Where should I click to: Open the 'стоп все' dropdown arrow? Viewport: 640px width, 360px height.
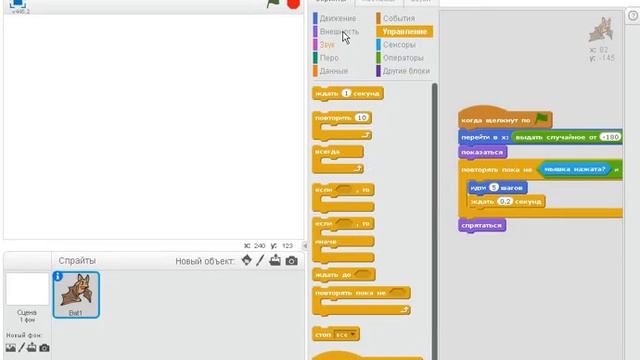(x=353, y=335)
